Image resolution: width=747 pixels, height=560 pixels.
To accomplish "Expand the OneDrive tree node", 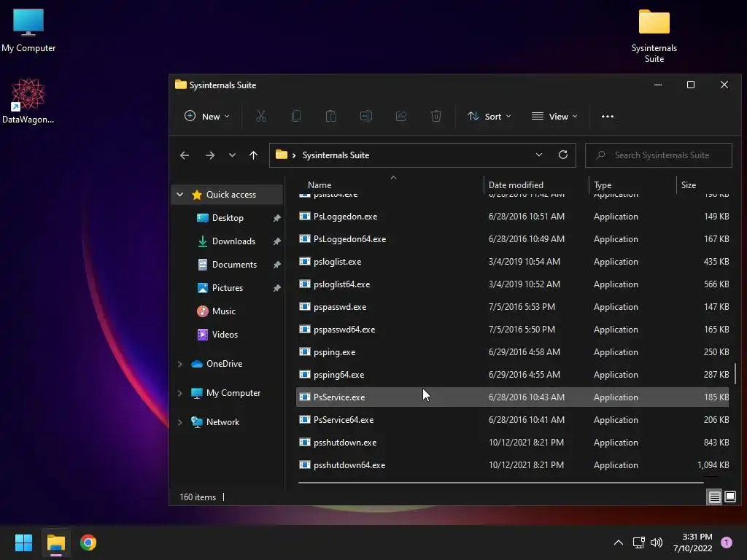I will tap(180, 364).
